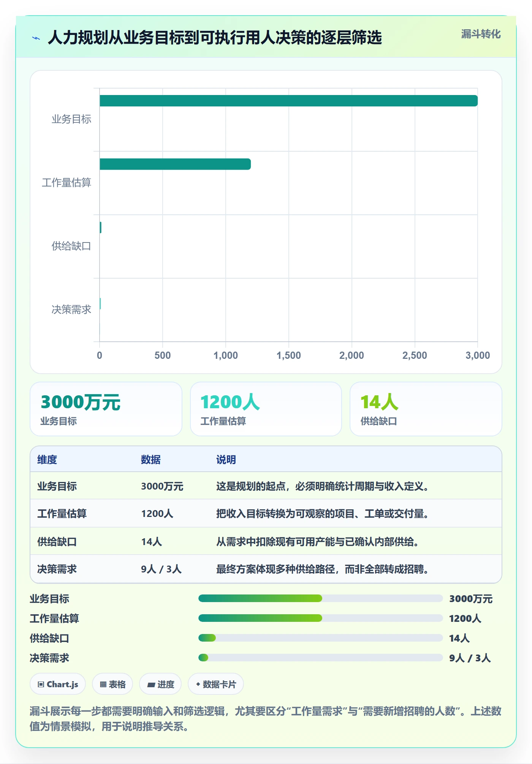The width and height of the screenshot is (532, 764).
Task: Click the 供给缺口 bar in the chart
Action: (100, 227)
